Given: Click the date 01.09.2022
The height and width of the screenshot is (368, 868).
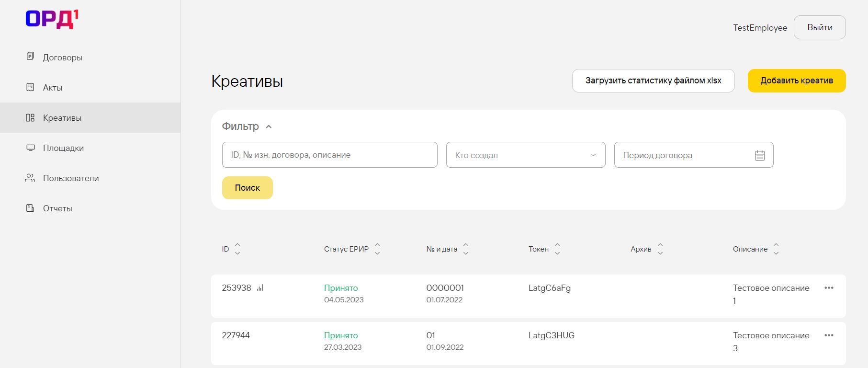Looking at the screenshot, I should coord(445,347).
